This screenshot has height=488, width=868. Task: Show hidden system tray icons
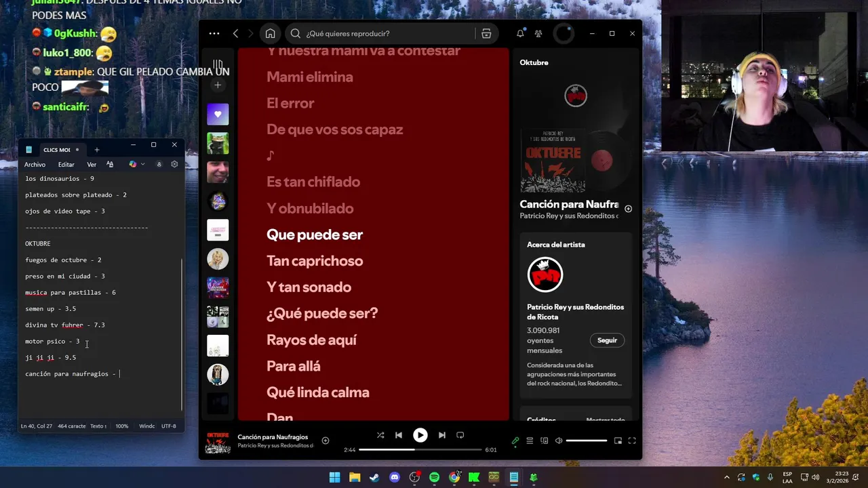pyautogui.click(x=727, y=477)
